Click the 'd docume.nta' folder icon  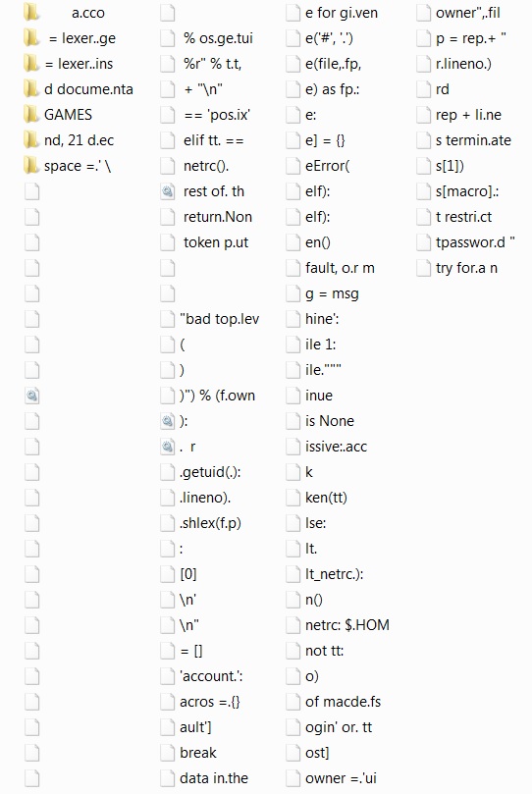[30, 89]
